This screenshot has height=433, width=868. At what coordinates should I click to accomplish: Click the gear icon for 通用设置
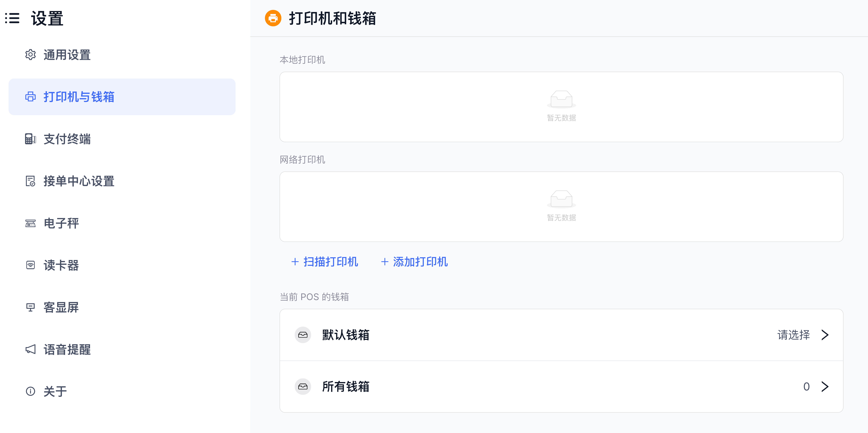point(30,55)
